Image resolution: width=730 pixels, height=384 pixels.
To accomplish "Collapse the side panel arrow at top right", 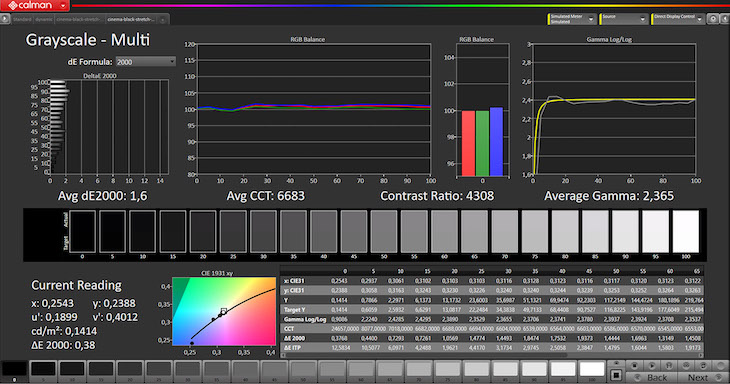I will pos(725,19).
